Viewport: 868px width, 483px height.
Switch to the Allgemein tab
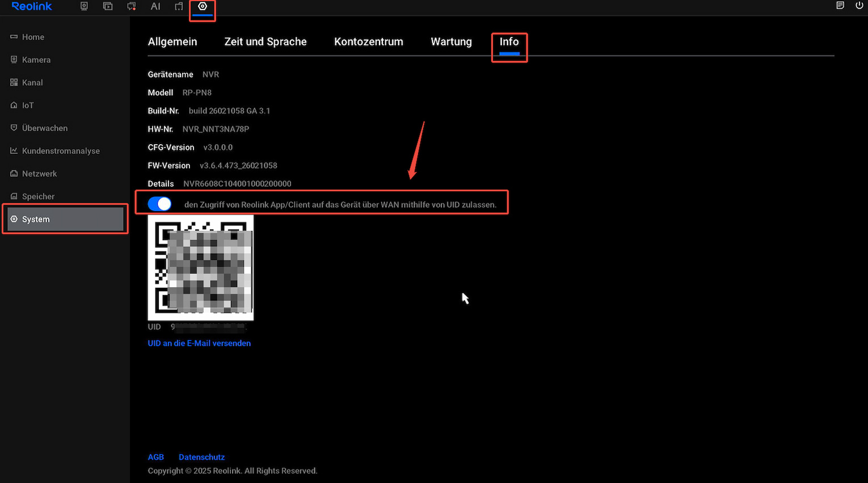click(x=172, y=41)
